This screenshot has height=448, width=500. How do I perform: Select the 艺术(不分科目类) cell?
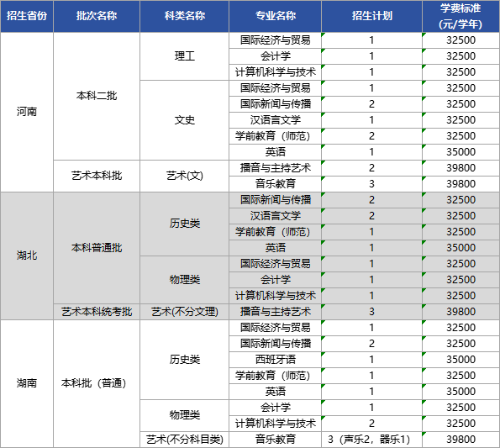tap(184, 440)
